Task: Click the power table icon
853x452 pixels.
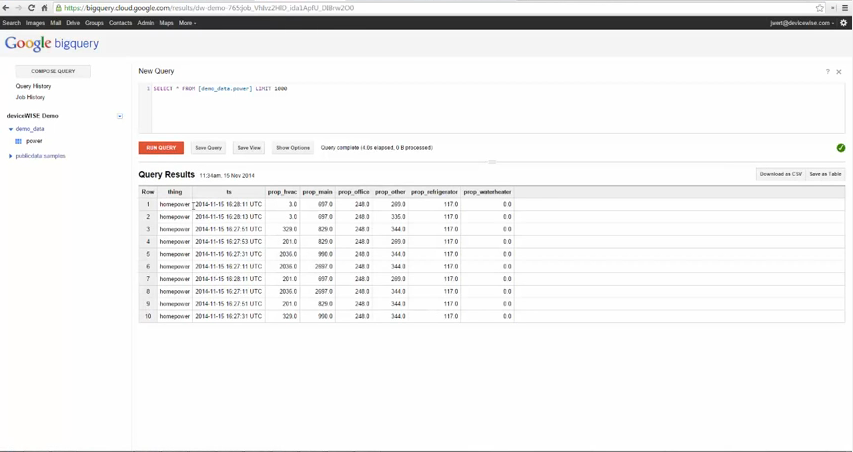Action: point(18,142)
